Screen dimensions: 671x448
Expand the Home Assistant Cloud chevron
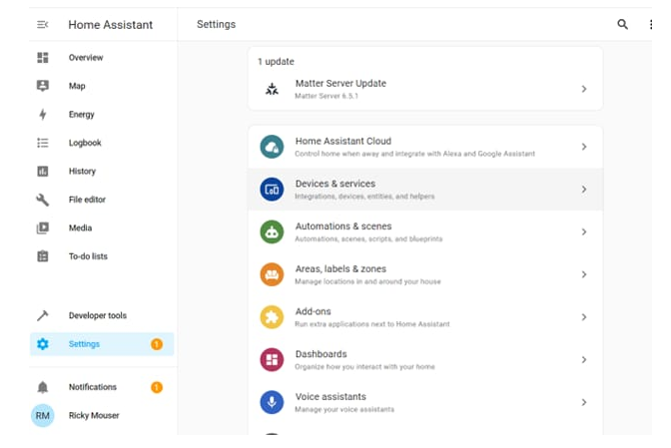tap(584, 147)
